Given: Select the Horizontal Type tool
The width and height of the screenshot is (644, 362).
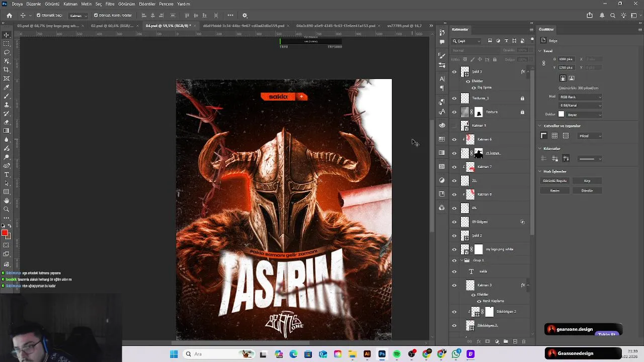Looking at the screenshot, I should click(7, 174).
